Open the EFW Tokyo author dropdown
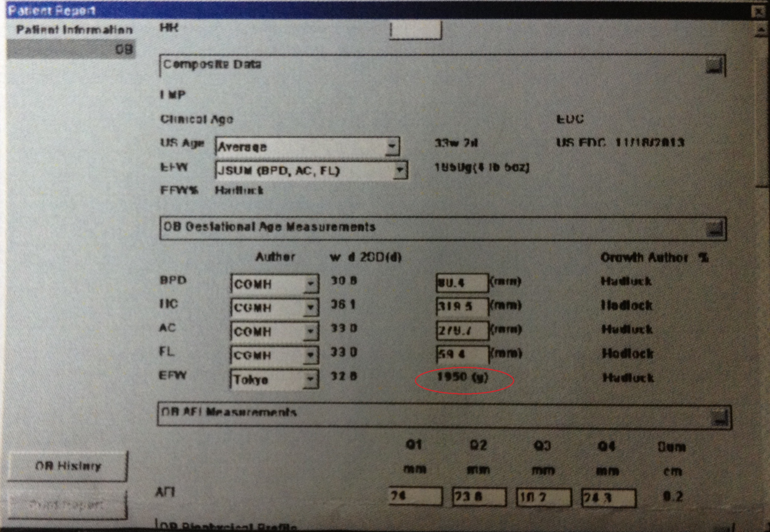770x532 pixels. 310,379
